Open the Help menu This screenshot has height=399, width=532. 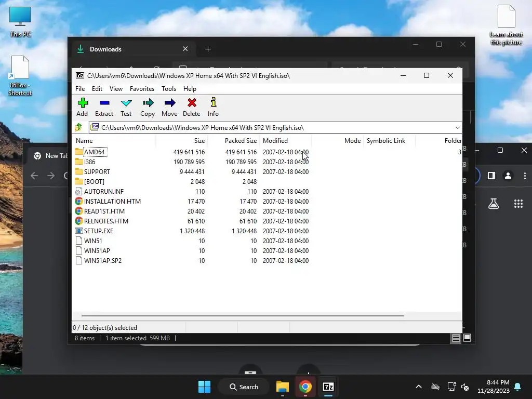[190, 88]
